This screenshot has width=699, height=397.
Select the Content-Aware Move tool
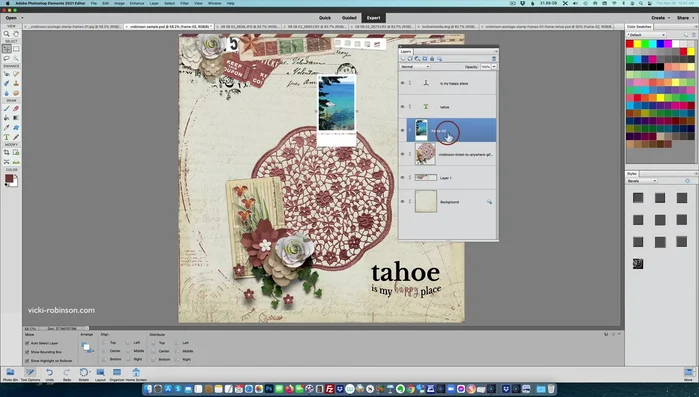[6, 162]
